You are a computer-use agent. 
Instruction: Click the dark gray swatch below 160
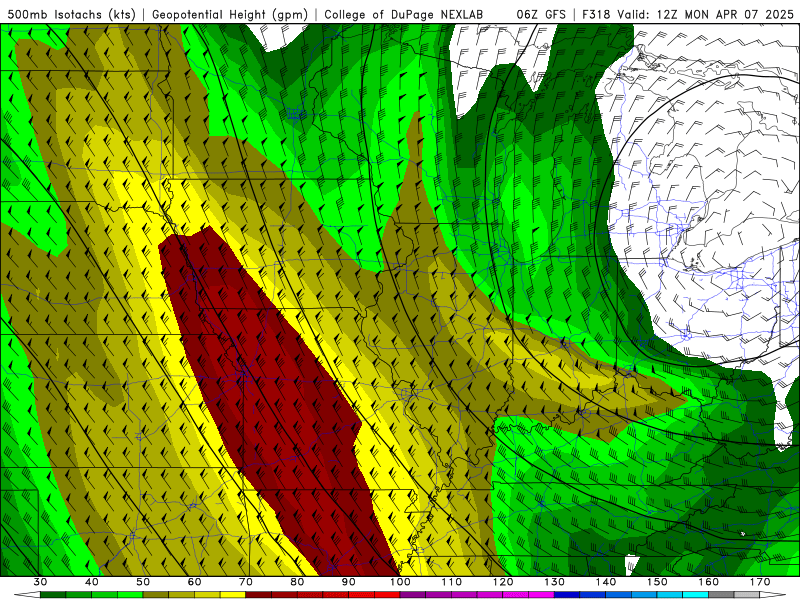[721, 595]
